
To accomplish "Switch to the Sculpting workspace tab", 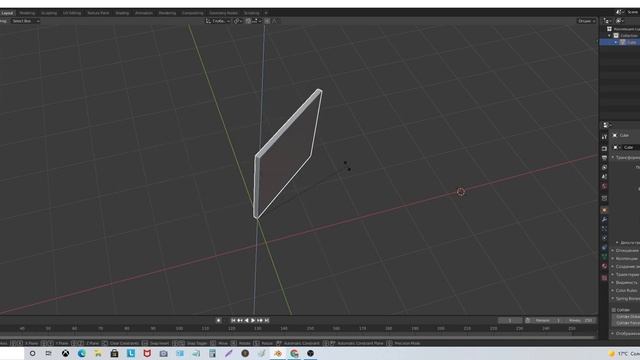I will tap(49, 13).
